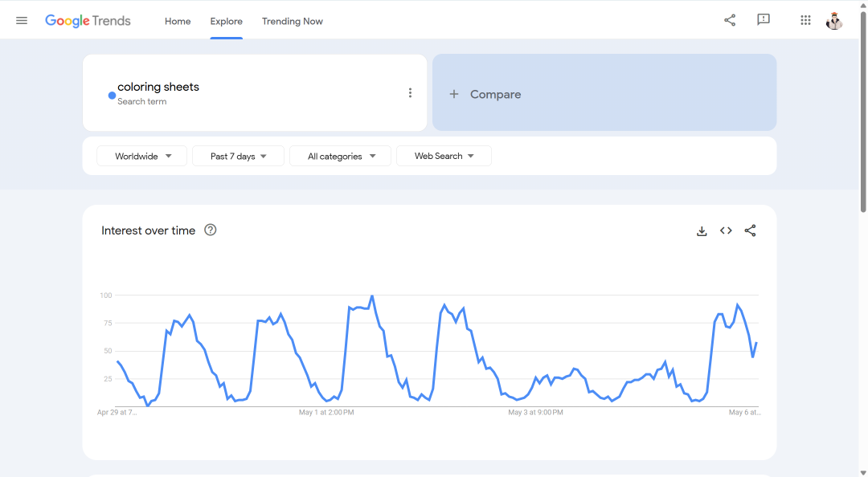Open the Google apps grid
This screenshot has width=868, height=477.
pyautogui.click(x=805, y=20)
